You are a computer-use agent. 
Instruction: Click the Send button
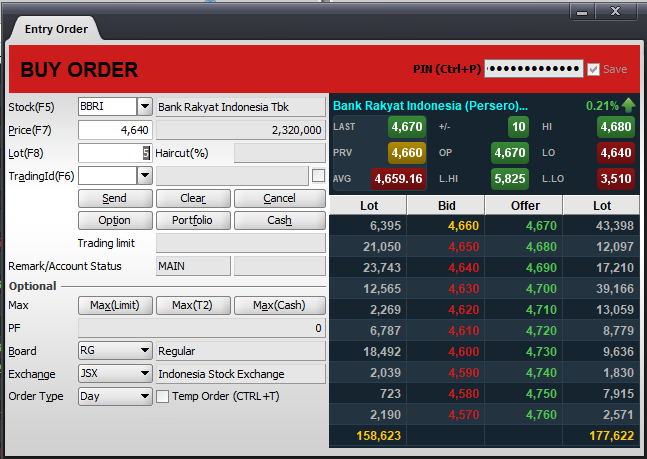115,199
